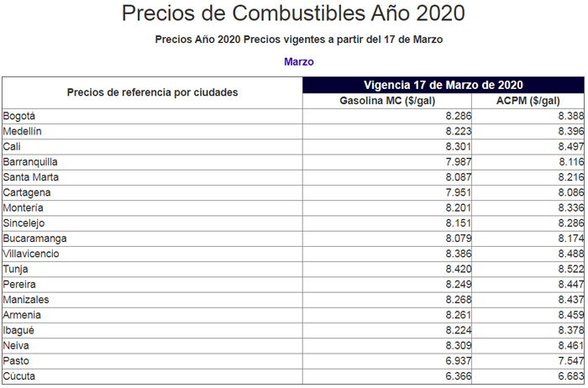Screen dimensions: 588x388
Task: Click Cúcuta gasoline price 6.366
Action: pos(457,376)
